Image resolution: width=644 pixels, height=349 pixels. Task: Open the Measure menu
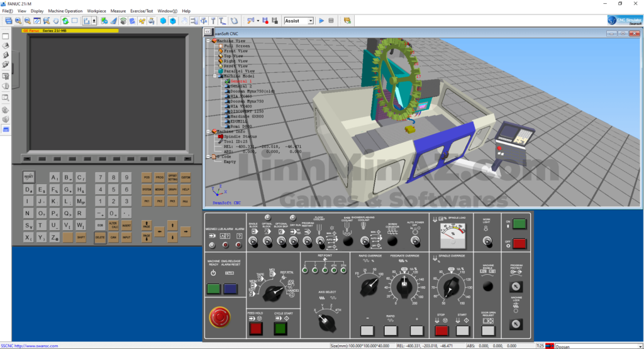pos(118,11)
